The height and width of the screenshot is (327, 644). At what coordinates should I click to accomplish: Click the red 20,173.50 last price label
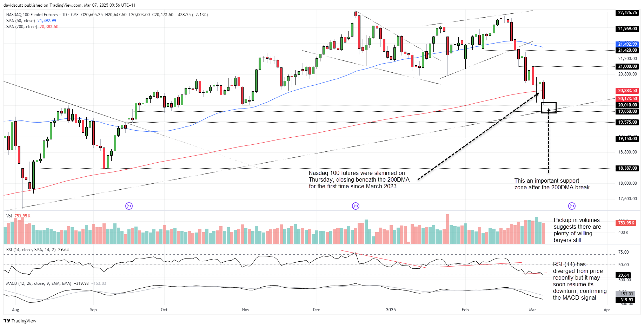628,99
